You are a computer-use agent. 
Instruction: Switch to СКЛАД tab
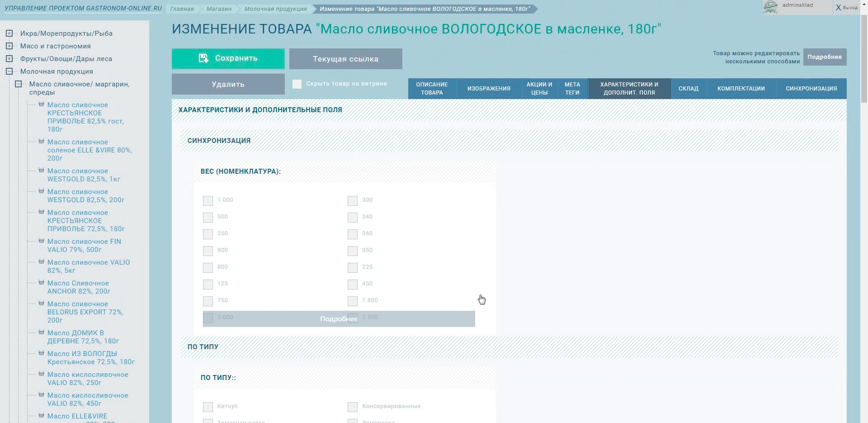coord(689,89)
